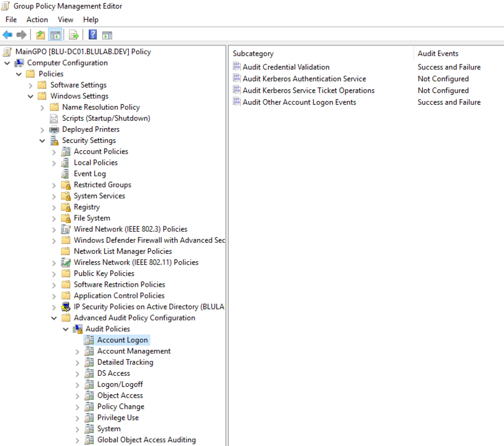Click the IP Security Policies globe icon

point(66,307)
